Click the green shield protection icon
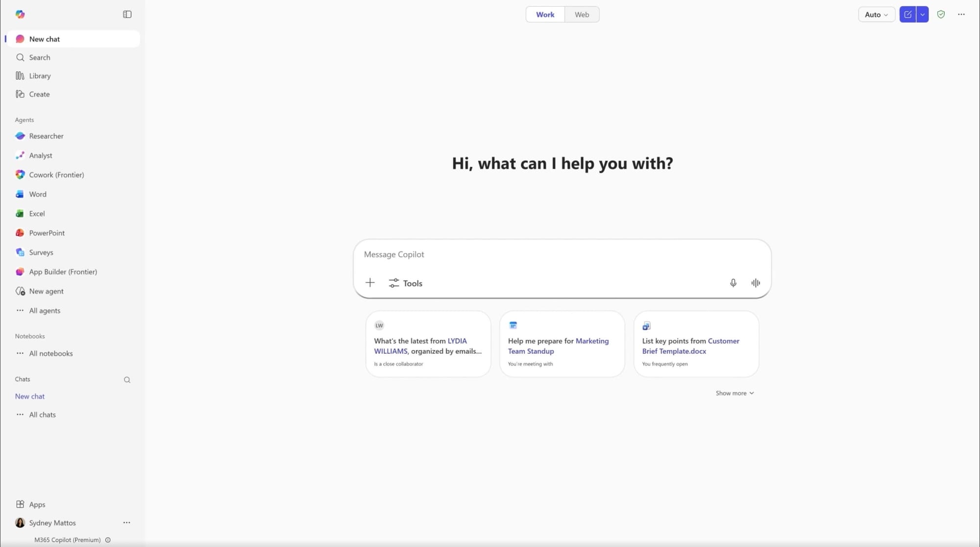This screenshot has width=980, height=547. [x=940, y=14]
